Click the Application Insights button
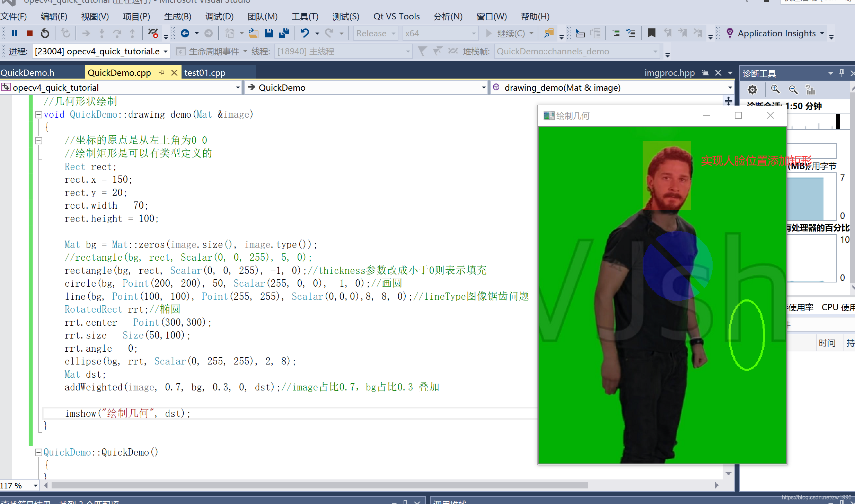 pos(776,33)
